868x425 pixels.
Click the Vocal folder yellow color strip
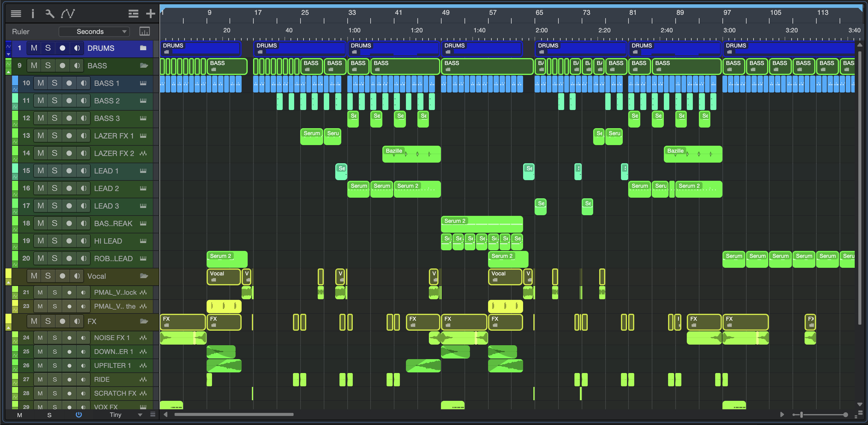tap(8, 274)
